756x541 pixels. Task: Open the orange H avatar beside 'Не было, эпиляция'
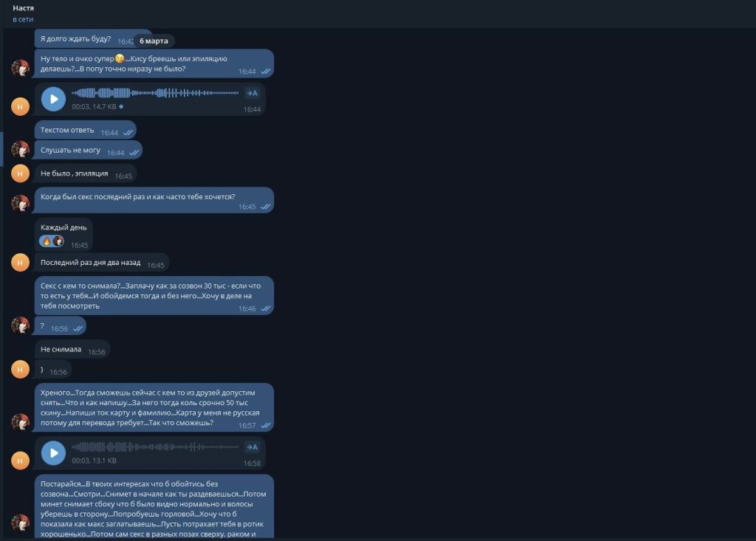click(x=20, y=173)
